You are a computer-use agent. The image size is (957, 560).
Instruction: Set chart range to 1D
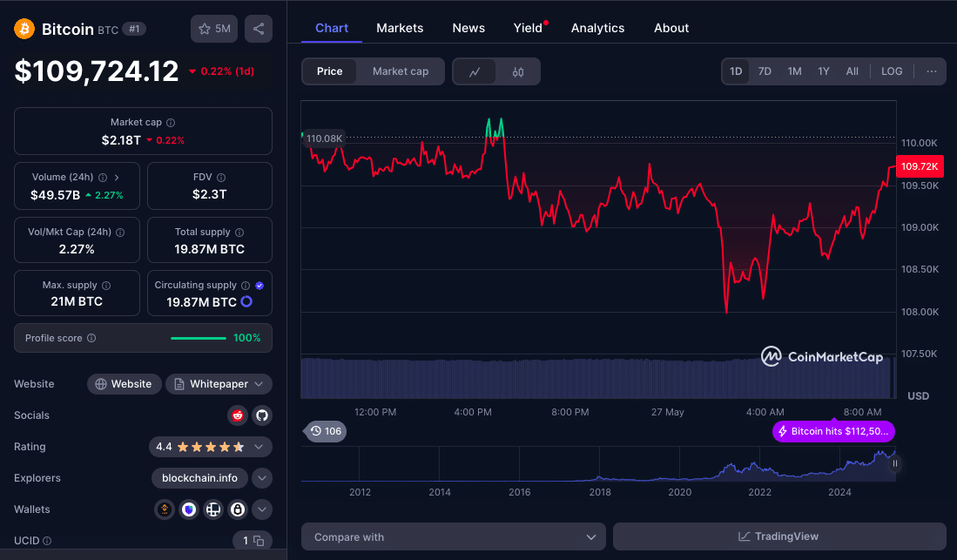tap(736, 71)
